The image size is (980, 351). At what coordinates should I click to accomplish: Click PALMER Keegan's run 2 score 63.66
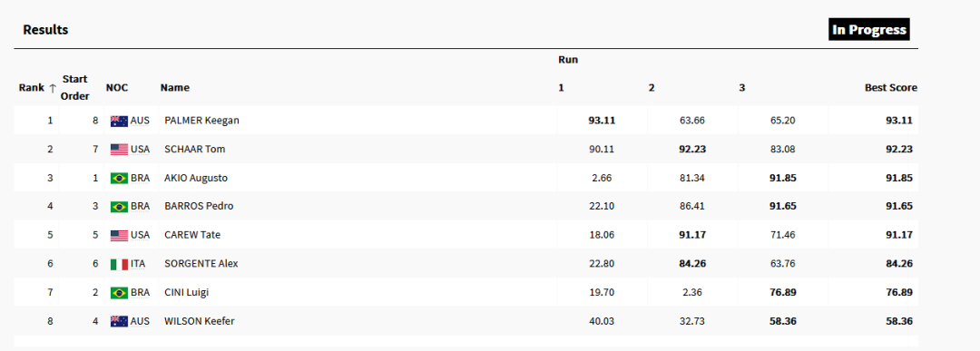pyautogui.click(x=691, y=121)
